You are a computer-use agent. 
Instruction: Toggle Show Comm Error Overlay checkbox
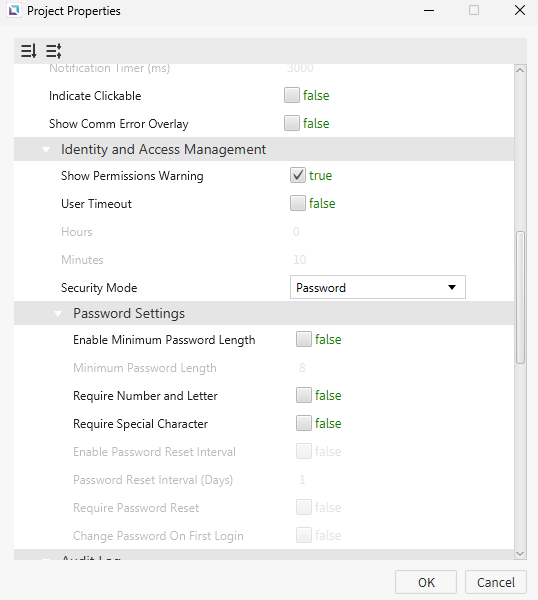tap(292, 123)
